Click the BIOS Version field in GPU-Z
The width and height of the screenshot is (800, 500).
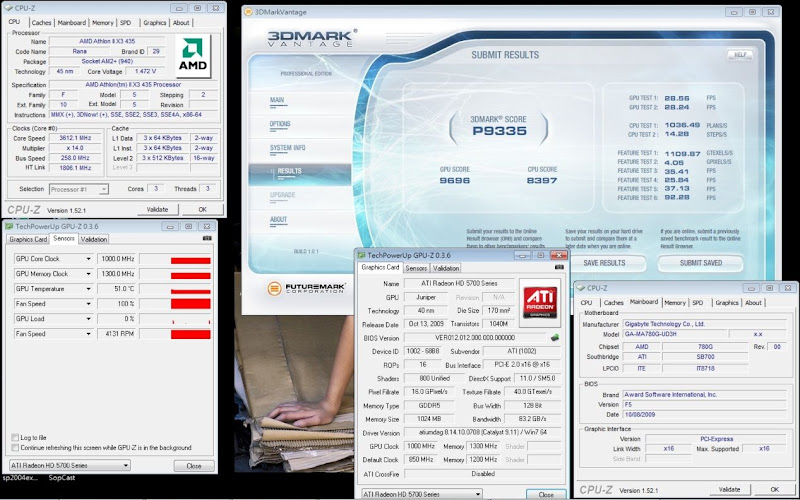point(476,337)
